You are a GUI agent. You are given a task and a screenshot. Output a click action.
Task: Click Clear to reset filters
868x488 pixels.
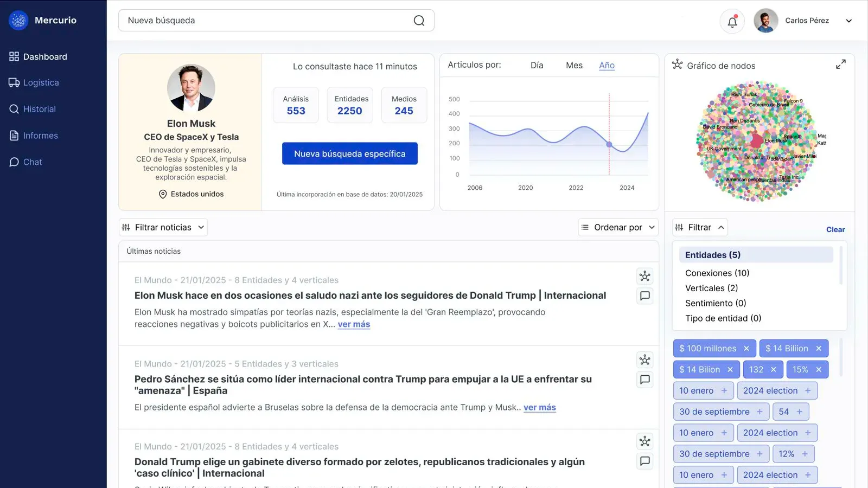[835, 229]
